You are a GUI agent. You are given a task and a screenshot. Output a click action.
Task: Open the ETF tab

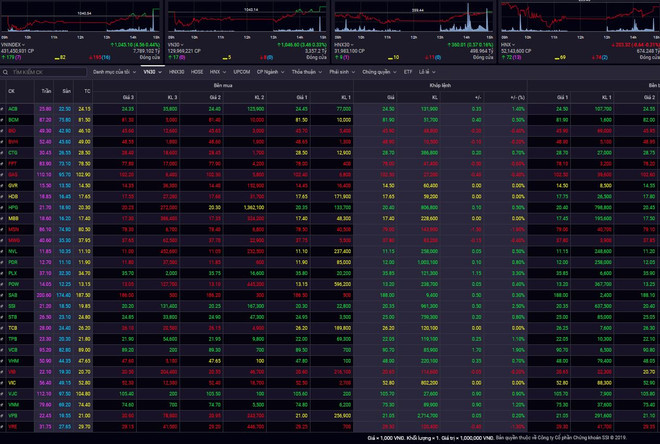click(x=408, y=72)
